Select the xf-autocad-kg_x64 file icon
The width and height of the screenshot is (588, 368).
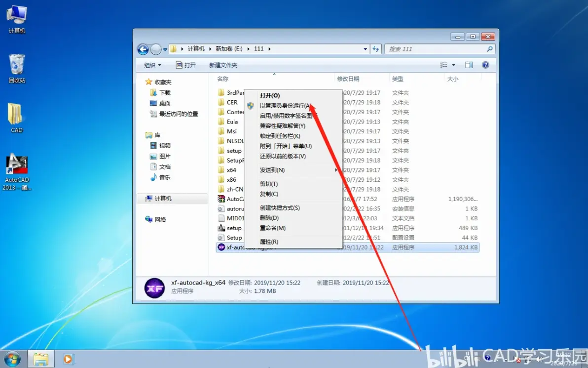pyautogui.click(x=221, y=247)
